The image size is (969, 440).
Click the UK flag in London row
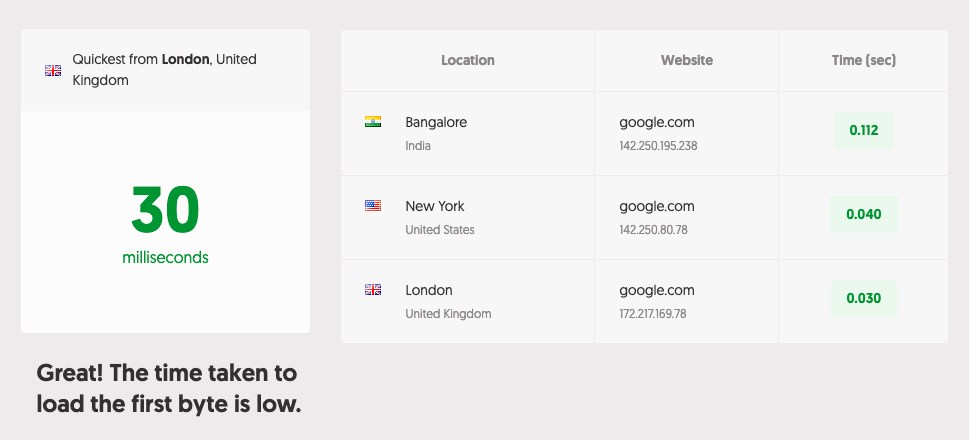tap(373, 289)
